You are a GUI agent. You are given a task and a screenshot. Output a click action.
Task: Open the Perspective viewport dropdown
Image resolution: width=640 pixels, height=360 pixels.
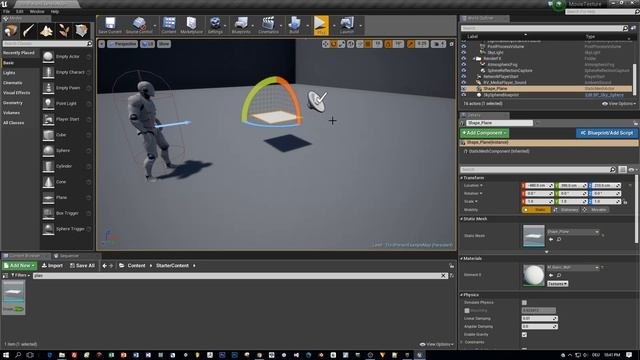pos(122,44)
